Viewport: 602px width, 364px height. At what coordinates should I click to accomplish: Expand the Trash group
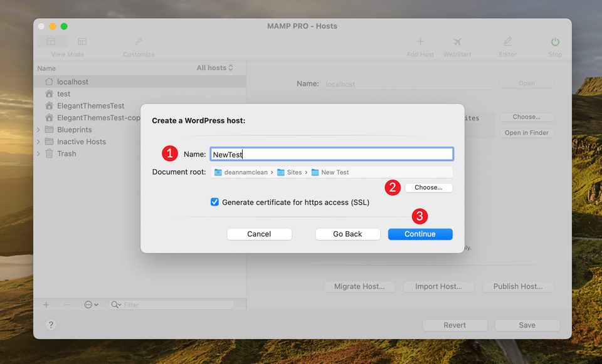click(38, 153)
